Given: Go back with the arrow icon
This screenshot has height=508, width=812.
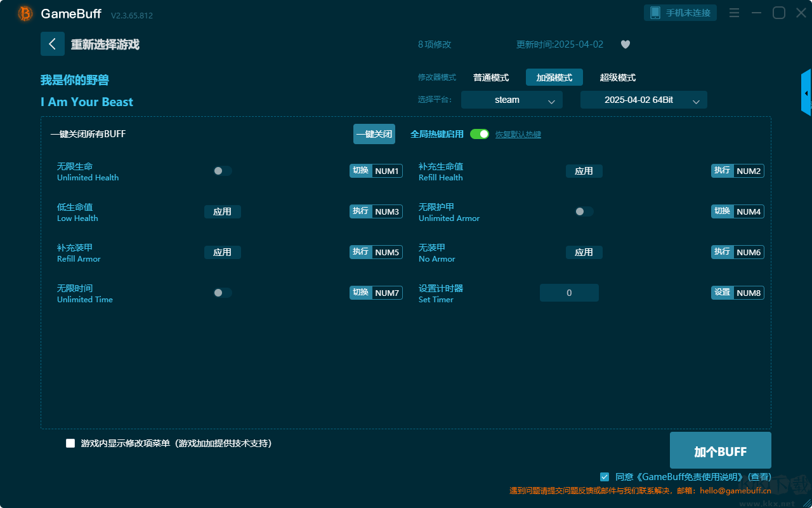Looking at the screenshot, I should tap(53, 44).
